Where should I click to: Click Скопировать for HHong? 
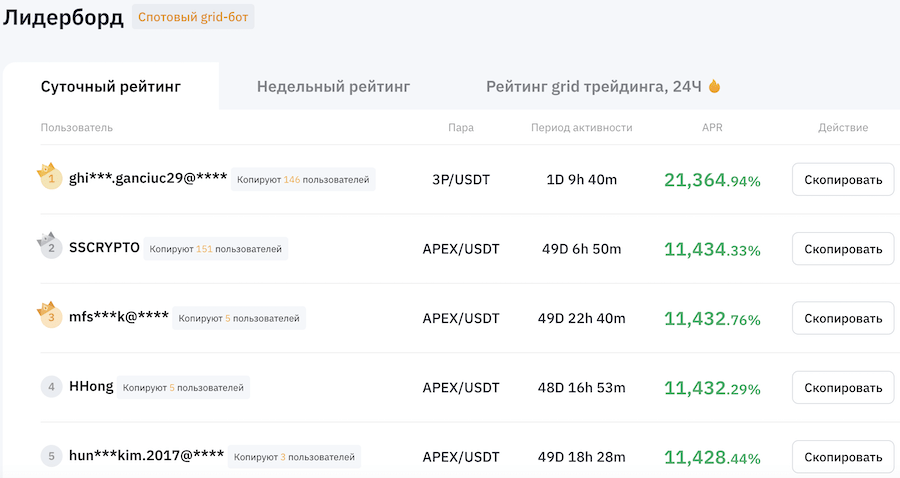843,388
